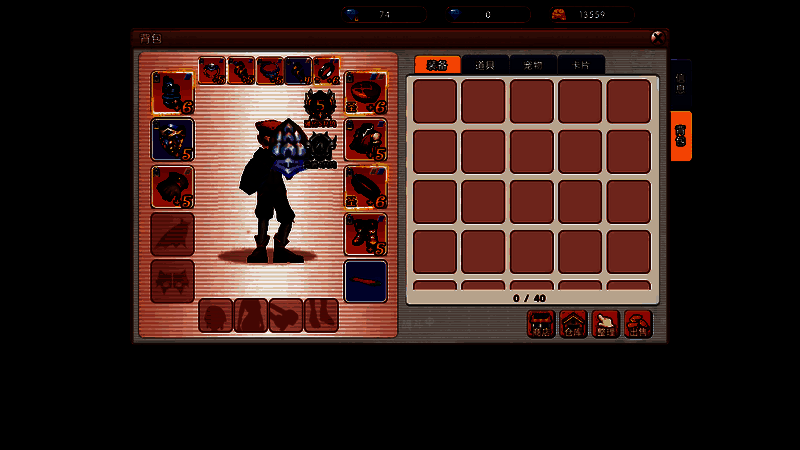Open the 卡片 cards tab

point(581,64)
